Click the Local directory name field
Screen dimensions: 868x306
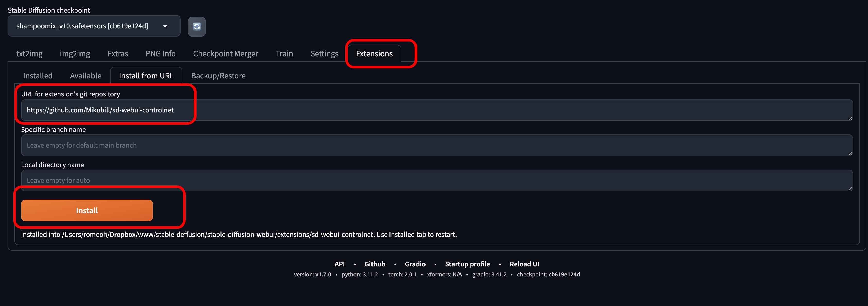click(436, 181)
